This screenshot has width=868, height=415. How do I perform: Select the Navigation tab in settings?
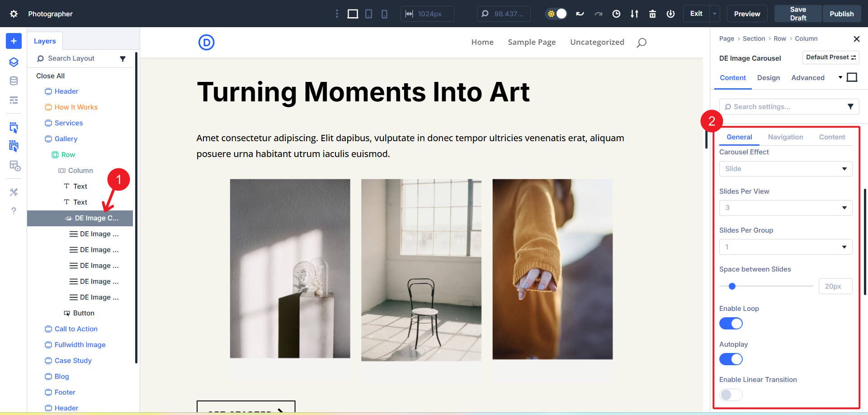pyautogui.click(x=786, y=137)
